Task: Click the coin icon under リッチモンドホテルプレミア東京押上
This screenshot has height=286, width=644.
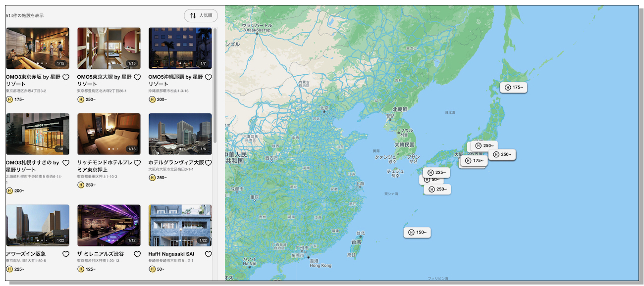Action: coord(81,185)
